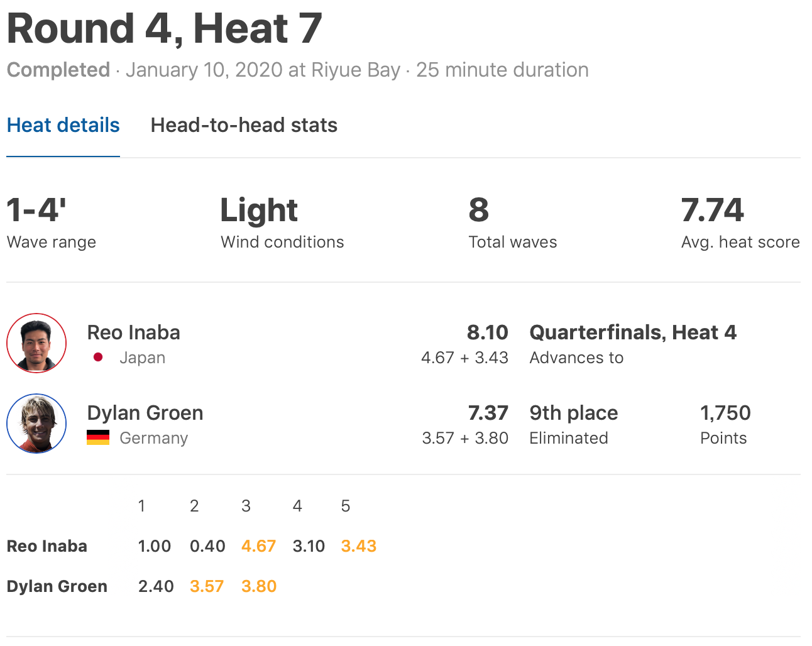This screenshot has width=812, height=646.
Task: Open Reo Inaba athlete name link
Action: click(x=133, y=332)
